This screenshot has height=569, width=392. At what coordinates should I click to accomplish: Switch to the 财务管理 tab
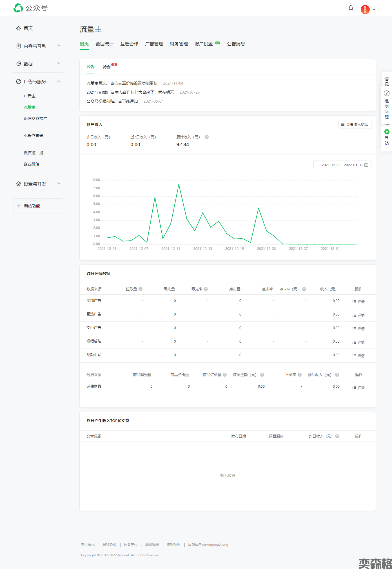179,44
